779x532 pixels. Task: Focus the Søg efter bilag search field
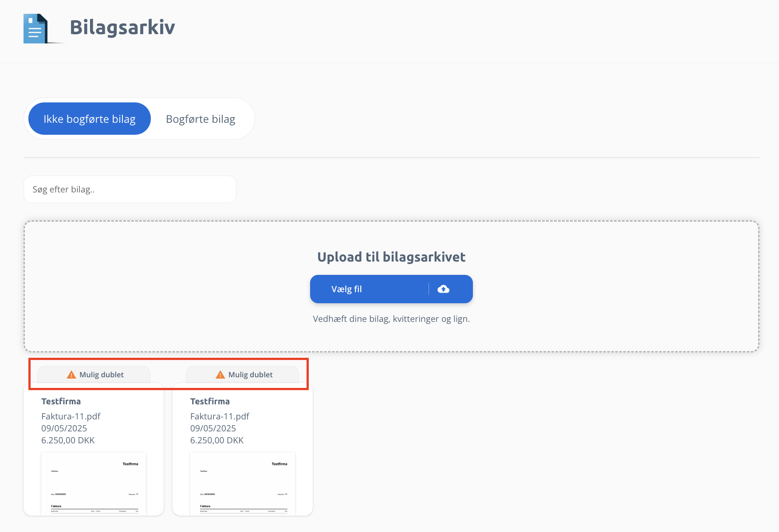130,189
